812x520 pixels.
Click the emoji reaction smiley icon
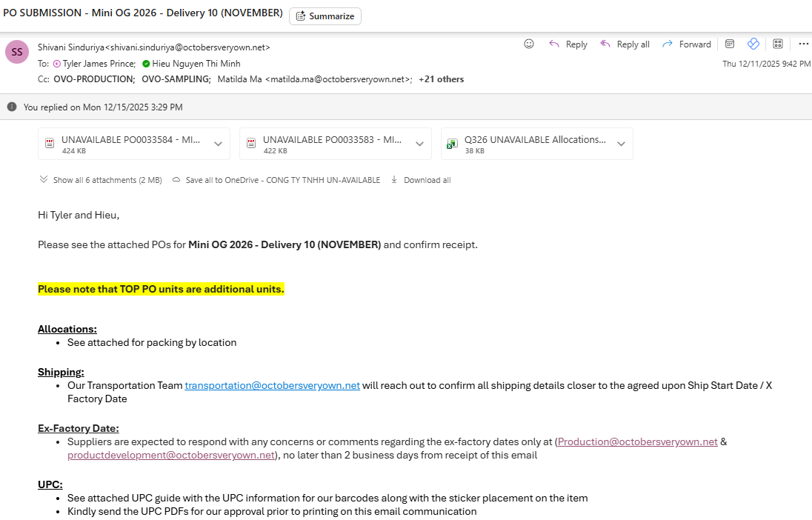point(529,44)
